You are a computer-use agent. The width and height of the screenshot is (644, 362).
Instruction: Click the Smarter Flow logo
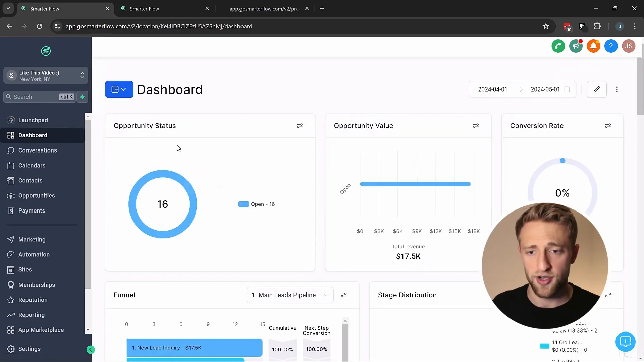point(46,51)
